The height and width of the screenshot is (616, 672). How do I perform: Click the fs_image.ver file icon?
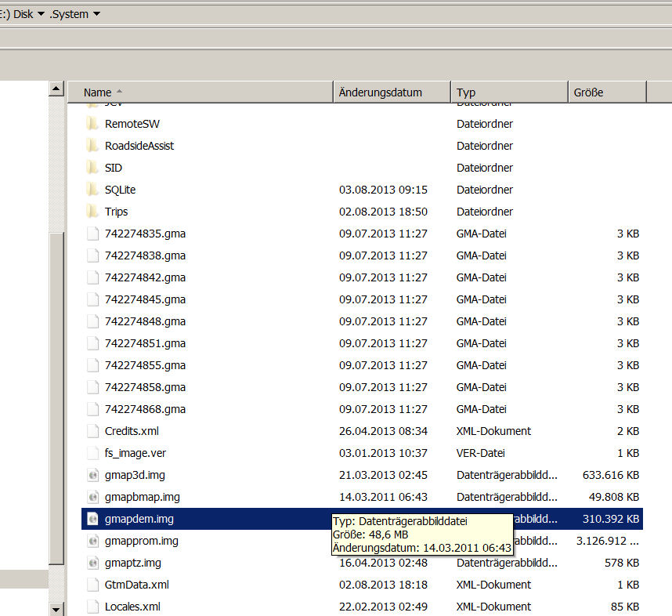(x=92, y=453)
